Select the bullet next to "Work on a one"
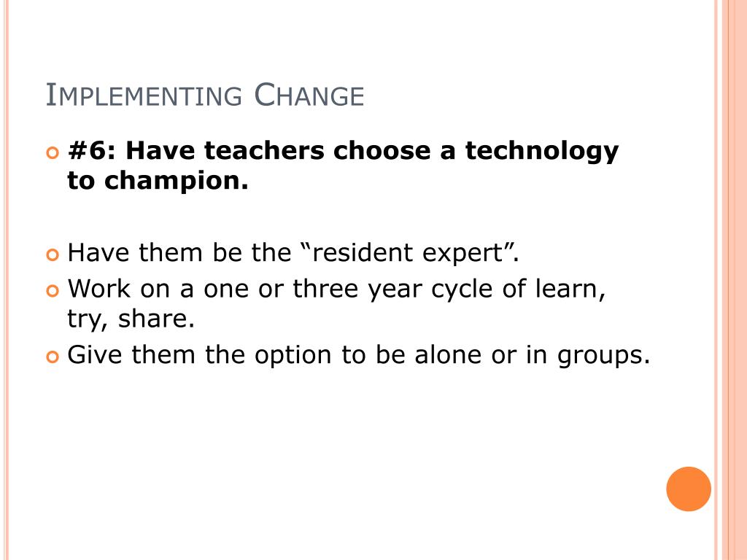The image size is (747, 560). pyautogui.click(x=51, y=291)
